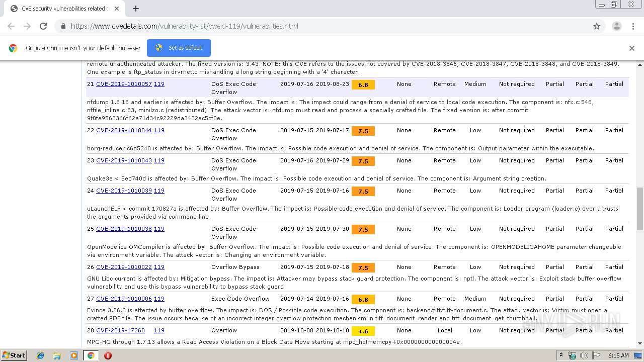The image size is (644, 362).
Task: Open CVE-2019-1010043 details
Action: click(x=124, y=160)
